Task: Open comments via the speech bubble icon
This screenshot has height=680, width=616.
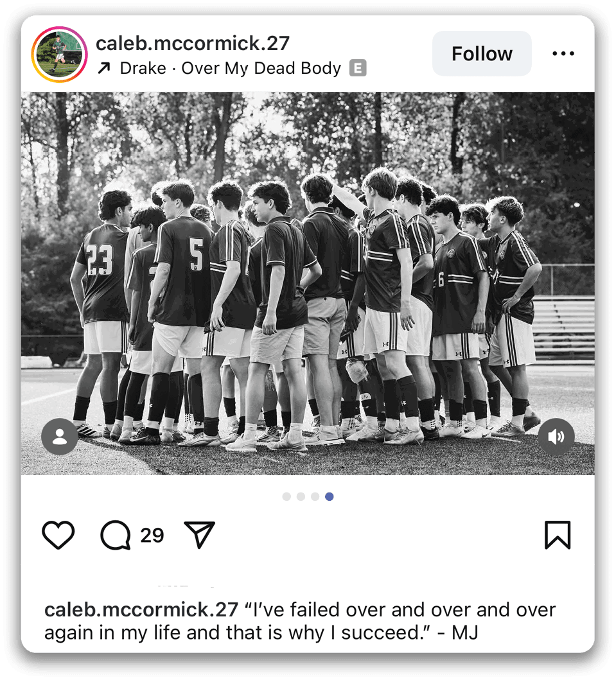Action: (x=116, y=535)
